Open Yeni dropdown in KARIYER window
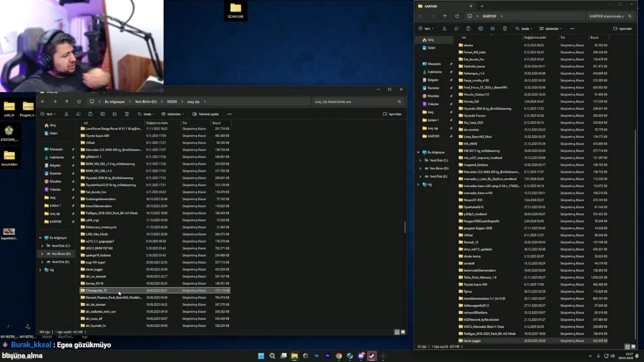644x362 pixels. tap(427, 29)
